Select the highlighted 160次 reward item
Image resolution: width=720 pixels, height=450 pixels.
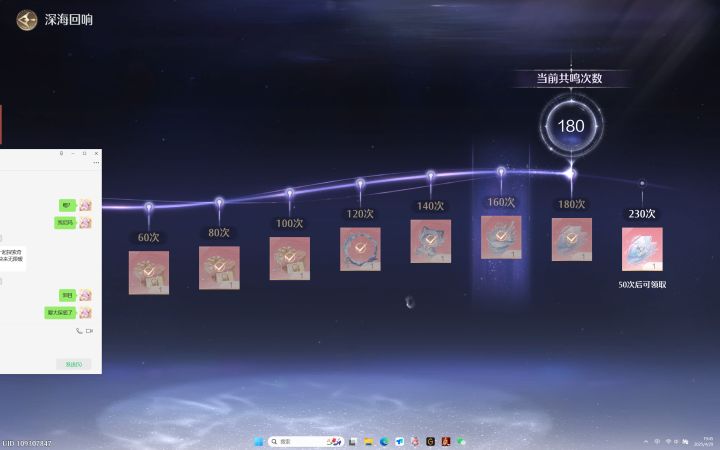tap(501, 237)
